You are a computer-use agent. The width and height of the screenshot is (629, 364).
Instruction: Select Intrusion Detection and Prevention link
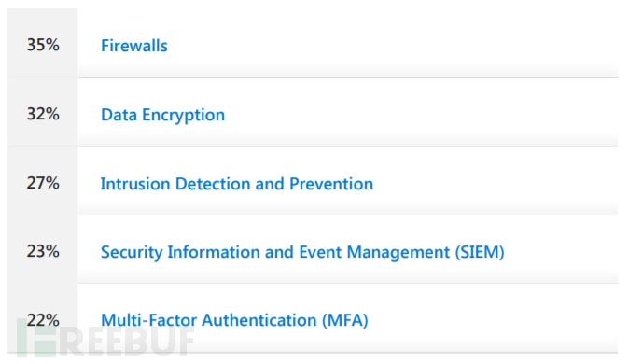pyautogui.click(x=237, y=184)
